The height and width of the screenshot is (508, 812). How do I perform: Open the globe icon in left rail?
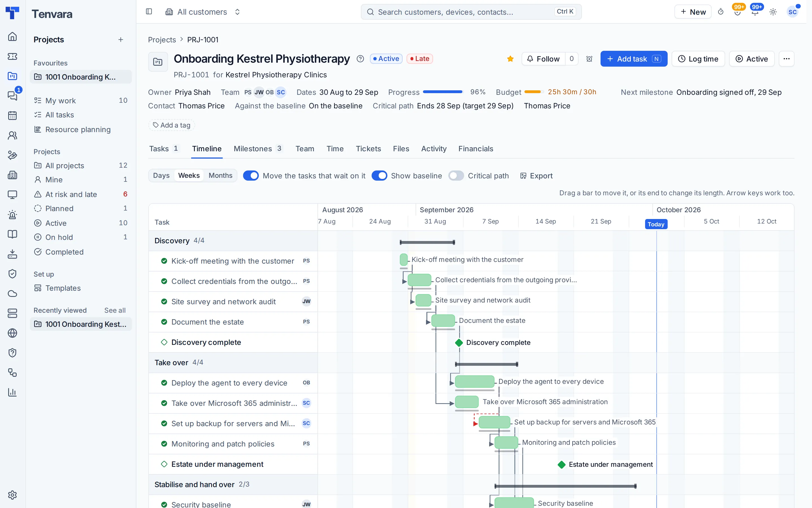point(12,333)
